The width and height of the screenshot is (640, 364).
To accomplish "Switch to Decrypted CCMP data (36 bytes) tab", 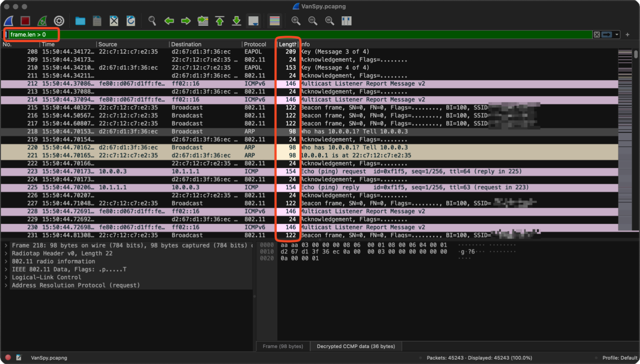I will [x=356, y=346].
